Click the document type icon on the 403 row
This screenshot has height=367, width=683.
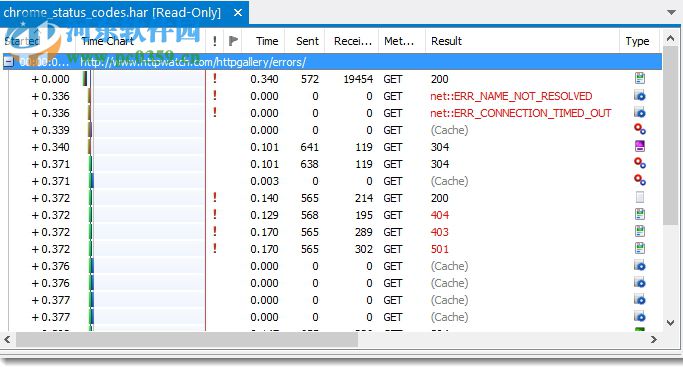tap(639, 231)
